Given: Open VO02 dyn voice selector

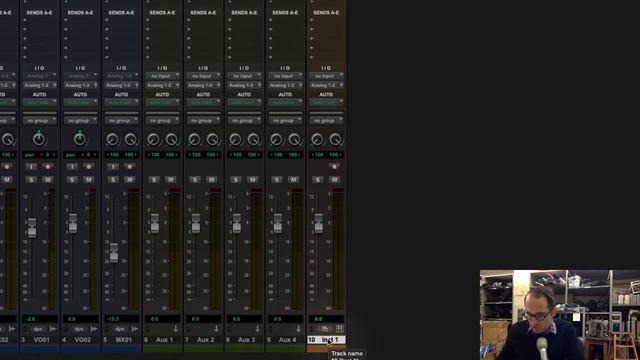Looking at the screenshot, I should 79,329.
